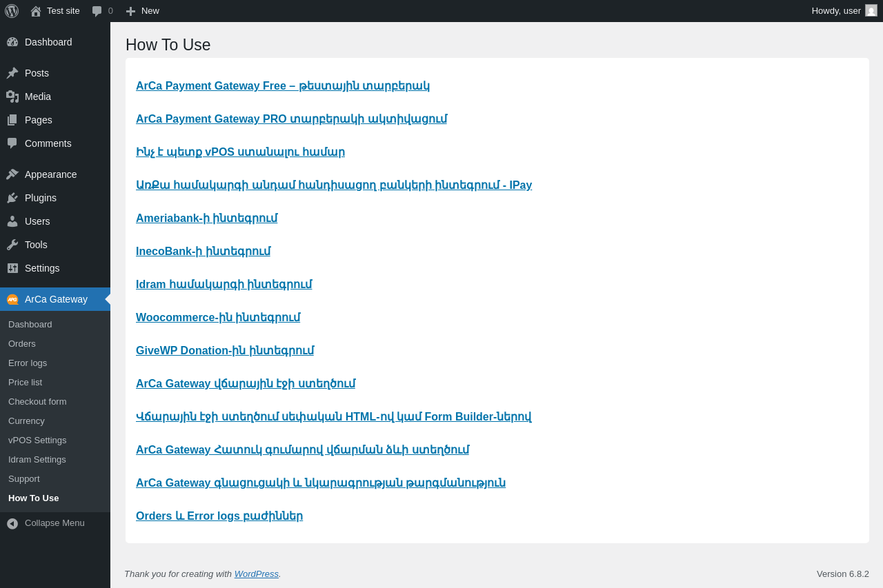Open Settings menu item
The image size is (883, 588).
coord(55,268)
